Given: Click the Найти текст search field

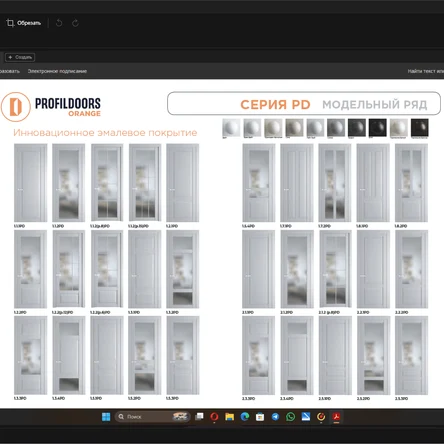Looking at the screenshot, I should coord(426,71).
